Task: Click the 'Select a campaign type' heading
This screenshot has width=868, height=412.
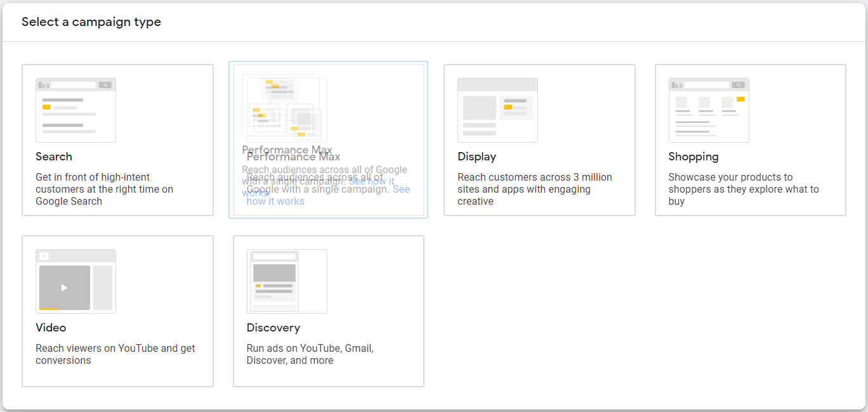Action: 91,22
